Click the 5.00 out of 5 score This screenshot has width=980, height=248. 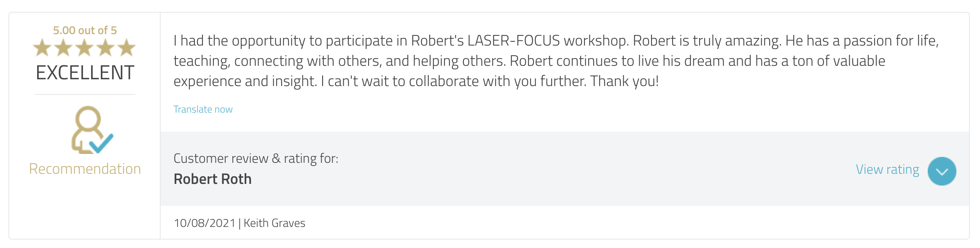(85, 30)
